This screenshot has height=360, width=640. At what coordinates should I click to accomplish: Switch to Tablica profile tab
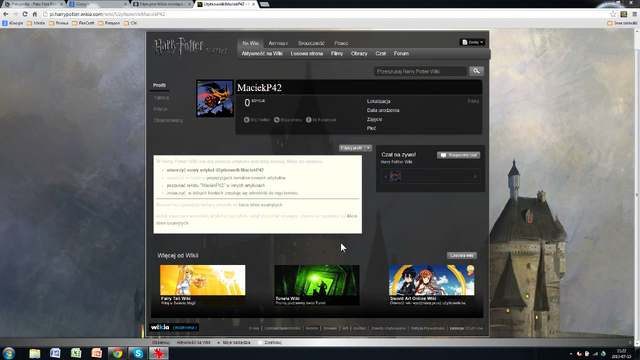point(161,98)
